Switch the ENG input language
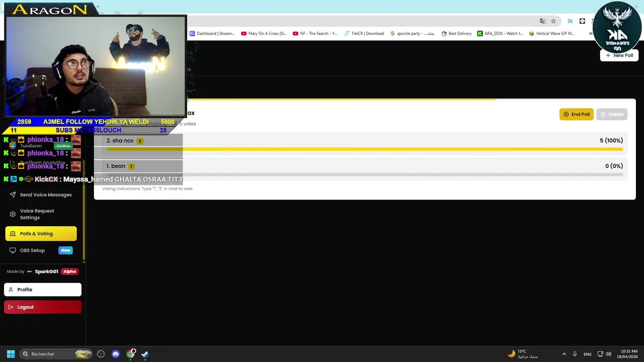The image size is (644, 362). (588, 354)
